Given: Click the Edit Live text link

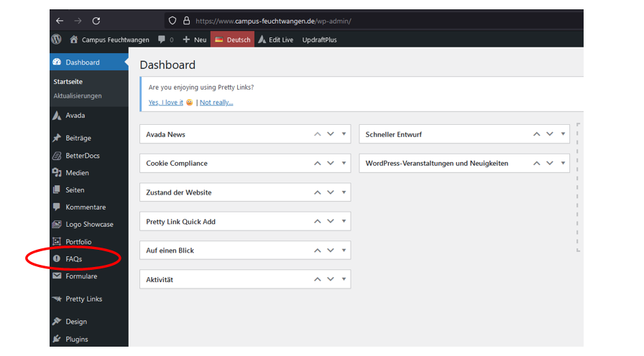Looking at the screenshot, I should [x=281, y=39].
